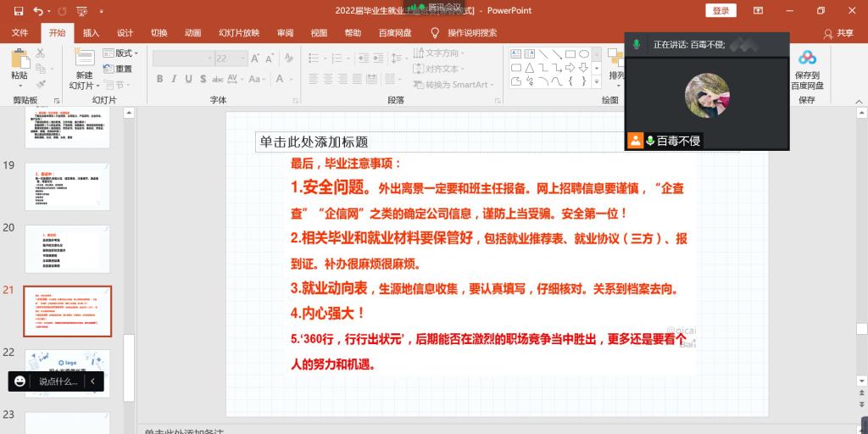The image size is (868, 434).
Task: Toggle Underline text formatting
Action: (x=190, y=79)
